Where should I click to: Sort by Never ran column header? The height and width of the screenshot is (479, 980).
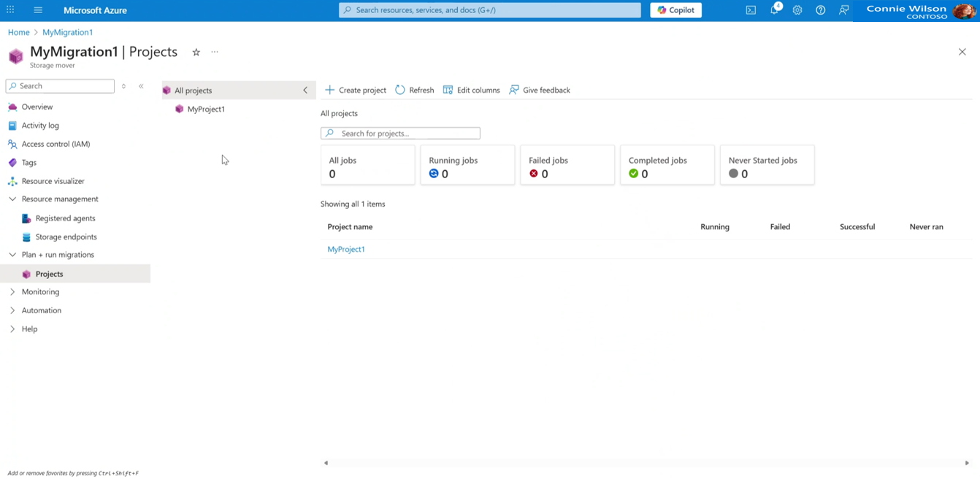click(927, 227)
